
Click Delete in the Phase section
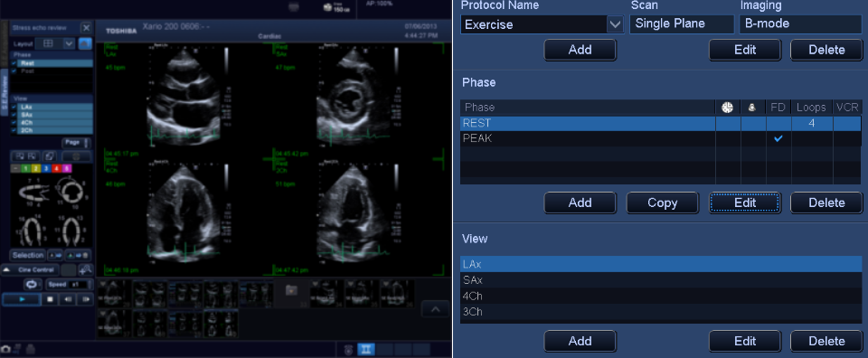pyautogui.click(x=826, y=203)
